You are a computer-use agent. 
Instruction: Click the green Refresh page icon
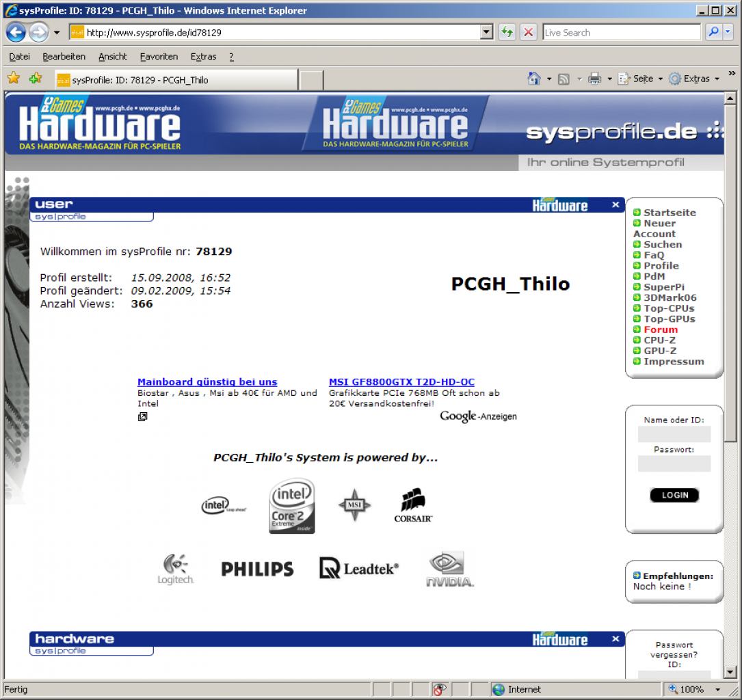(507, 33)
